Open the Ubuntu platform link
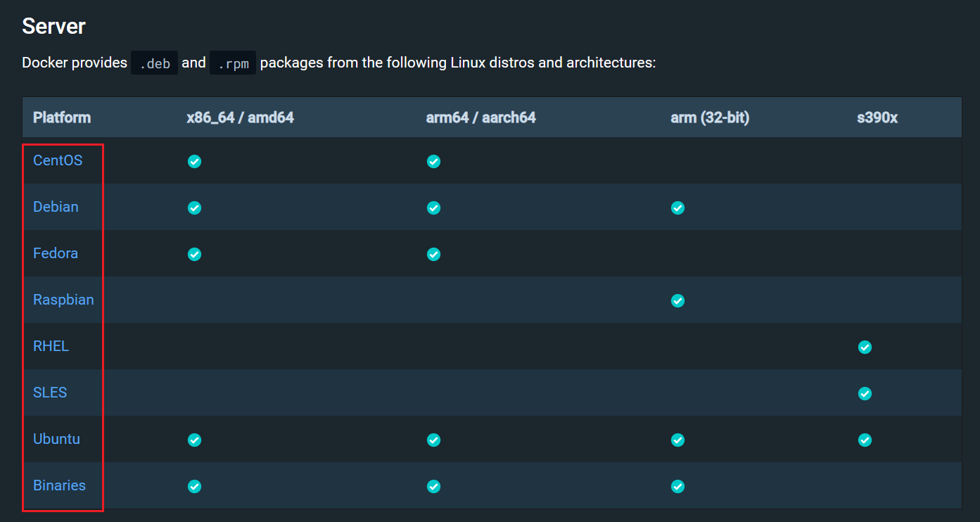The image size is (980, 522). (56, 439)
